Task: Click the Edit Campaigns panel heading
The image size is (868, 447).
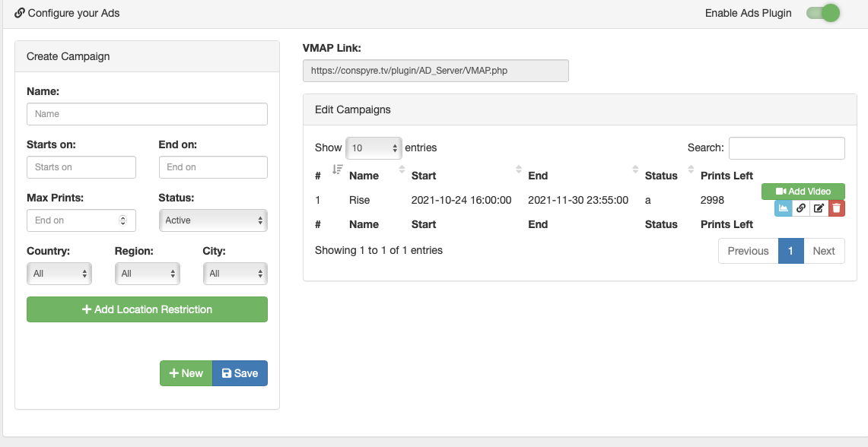Action: coord(353,109)
